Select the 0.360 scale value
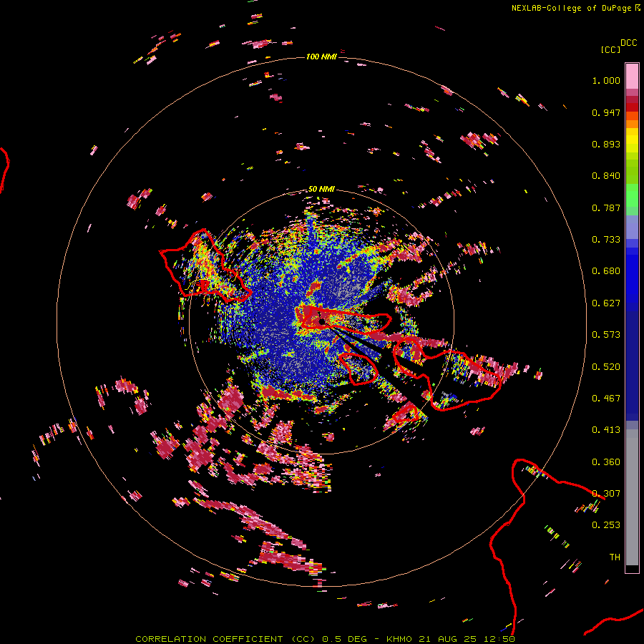The height and width of the screenshot is (644, 644). pos(606,462)
